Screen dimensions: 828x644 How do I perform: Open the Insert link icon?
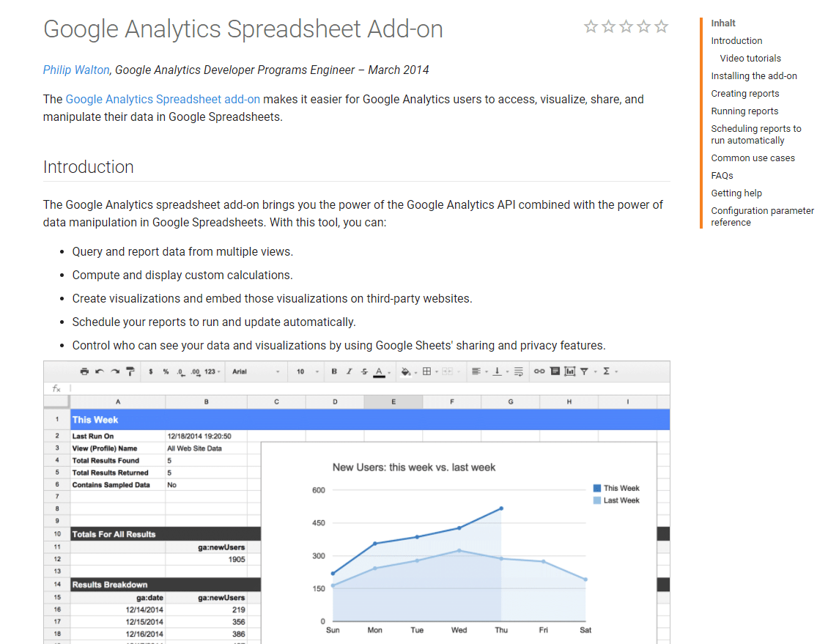[x=540, y=371]
